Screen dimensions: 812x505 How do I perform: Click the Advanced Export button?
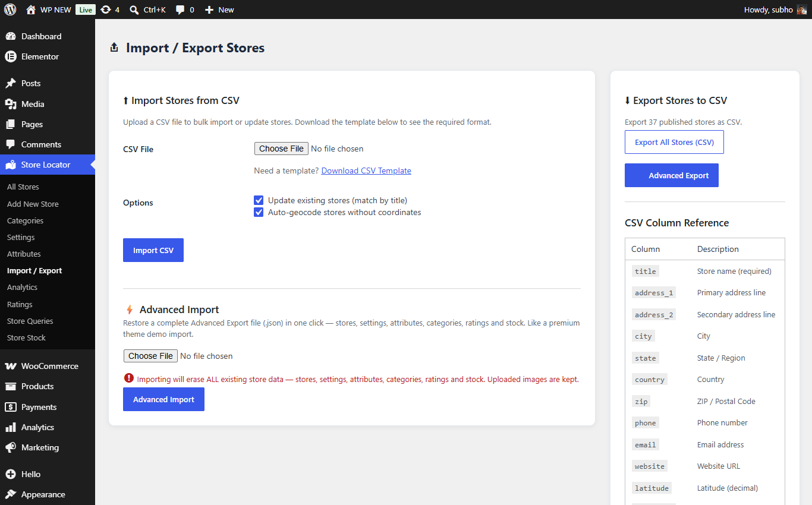[672, 175]
